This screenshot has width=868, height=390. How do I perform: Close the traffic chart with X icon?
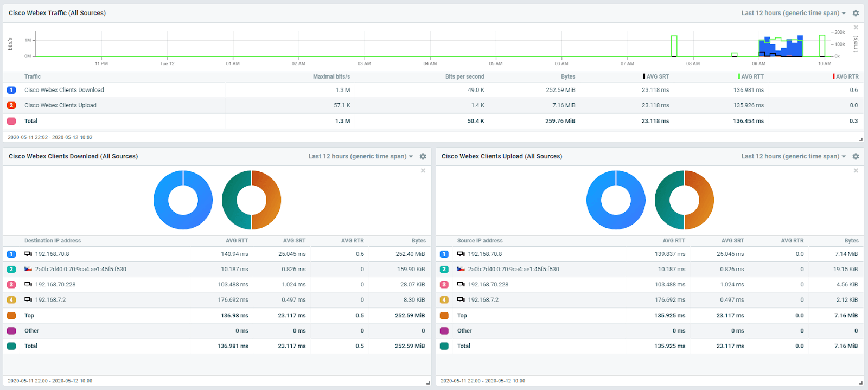[856, 27]
